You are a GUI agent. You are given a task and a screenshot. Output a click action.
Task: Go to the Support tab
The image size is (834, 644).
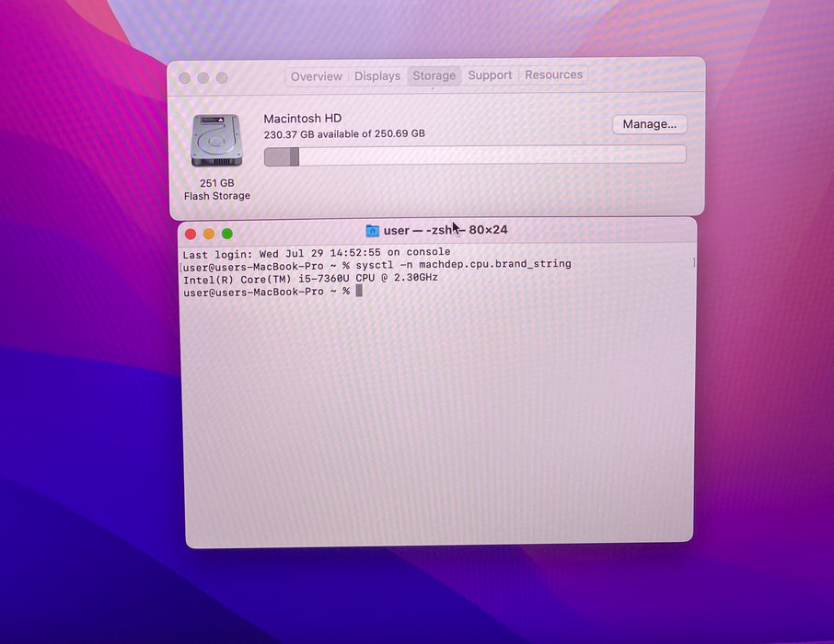490,75
